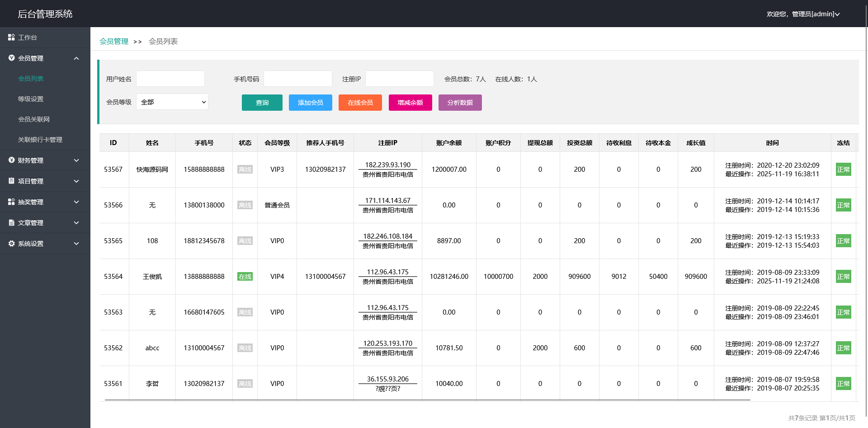The height and width of the screenshot is (428, 868).
Task: Open 关联银行卡管理 in the sidebar
Action: pos(40,140)
